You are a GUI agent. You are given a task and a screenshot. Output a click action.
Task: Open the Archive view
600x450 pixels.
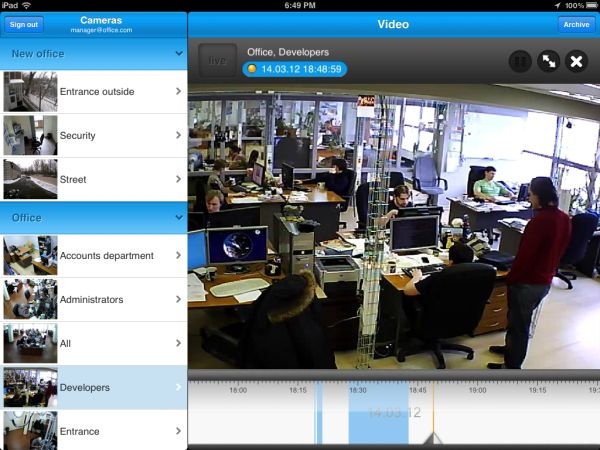(x=576, y=24)
